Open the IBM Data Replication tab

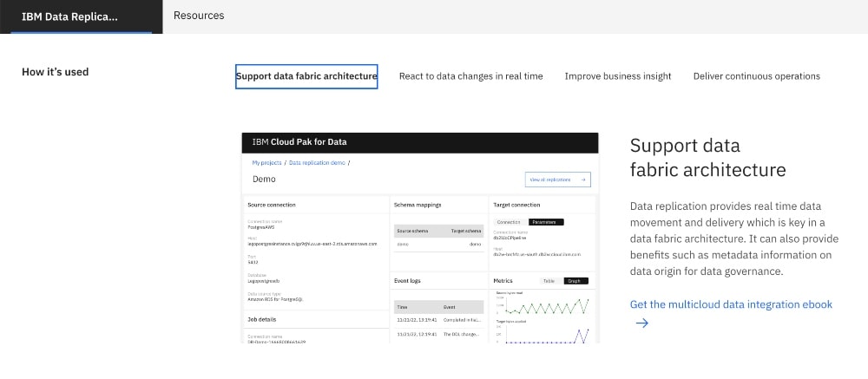tap(69, 16)
